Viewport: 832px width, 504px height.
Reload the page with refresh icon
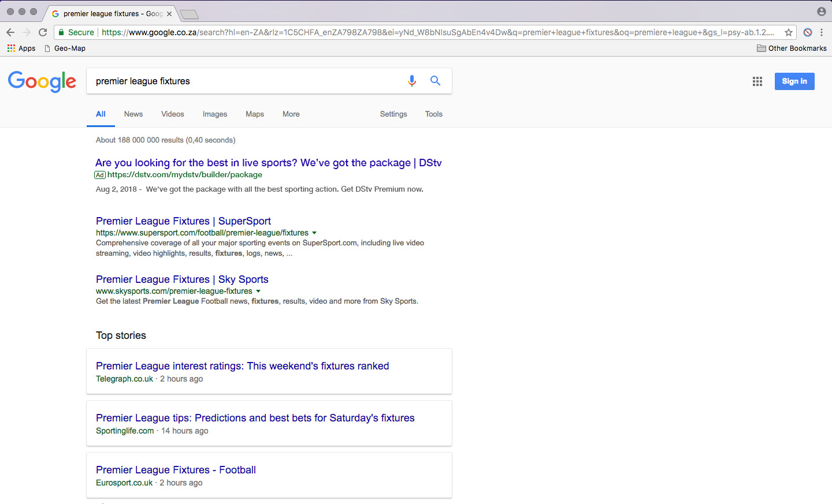coord(43,32)
